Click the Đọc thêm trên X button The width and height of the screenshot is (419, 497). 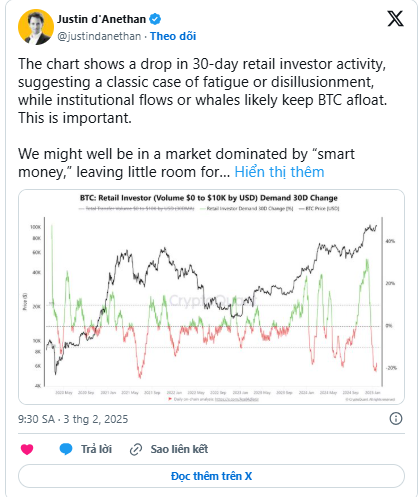point(211,476)
